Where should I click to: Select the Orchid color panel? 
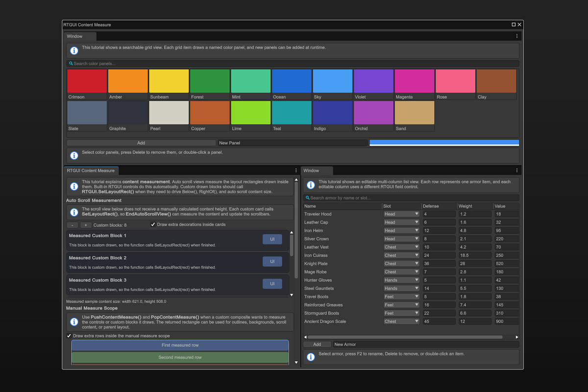[373, 116]
